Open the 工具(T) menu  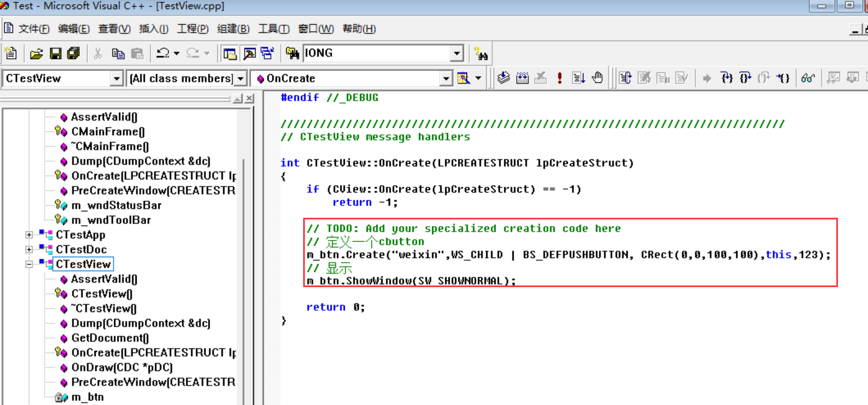[x=274, y=29]
